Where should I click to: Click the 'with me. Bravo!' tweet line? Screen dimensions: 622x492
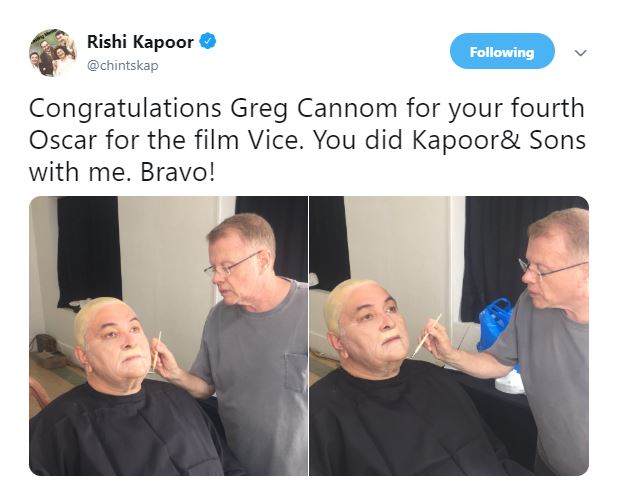(123, 172)
